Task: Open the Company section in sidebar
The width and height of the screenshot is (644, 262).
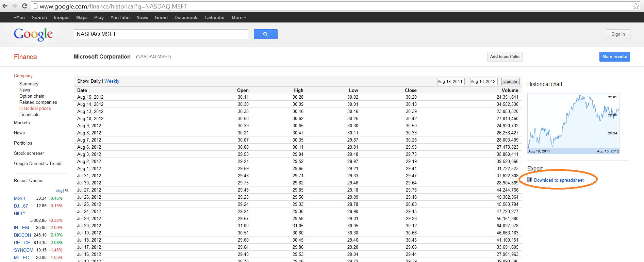Action: click(23, 76)
